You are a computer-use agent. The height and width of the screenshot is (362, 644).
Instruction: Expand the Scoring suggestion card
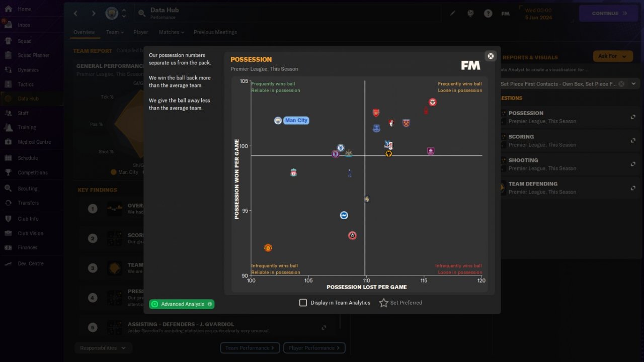[633, 141]
